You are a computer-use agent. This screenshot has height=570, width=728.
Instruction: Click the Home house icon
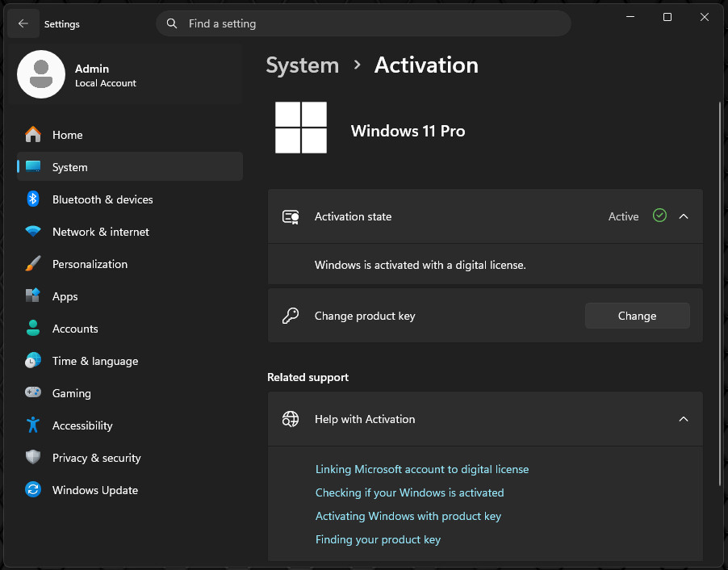click(x=33, y=135)
